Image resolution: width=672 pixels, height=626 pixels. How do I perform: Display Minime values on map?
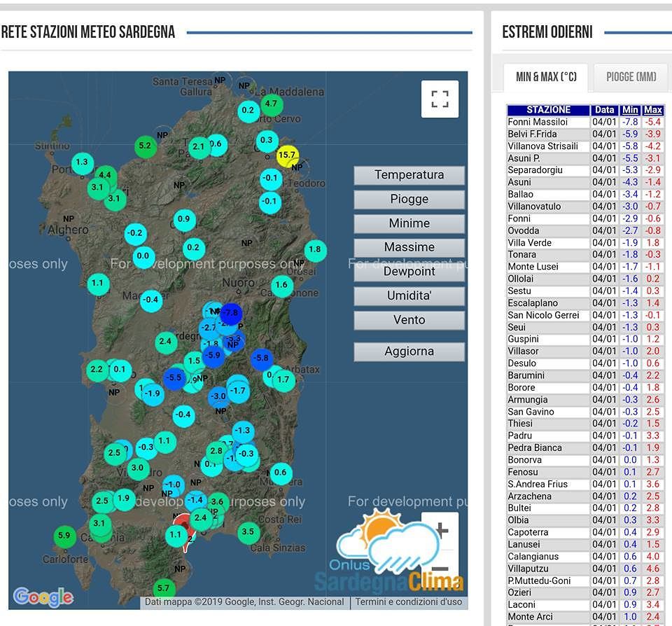click(x=409, y=223)
